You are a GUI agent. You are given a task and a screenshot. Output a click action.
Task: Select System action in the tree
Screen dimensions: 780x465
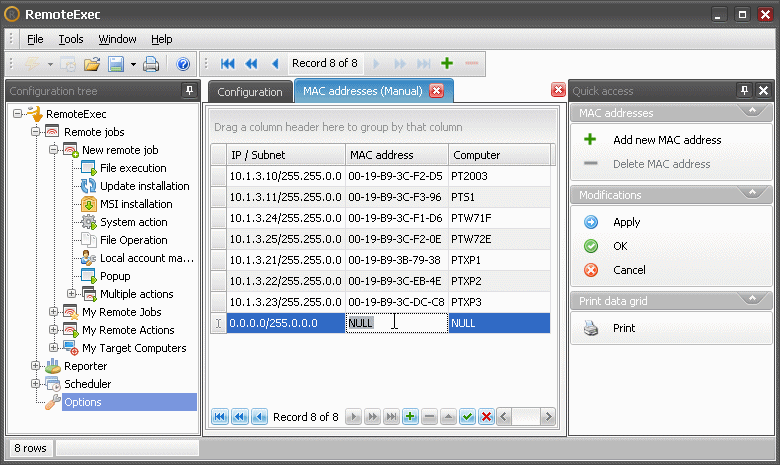(x=133, y=222)
